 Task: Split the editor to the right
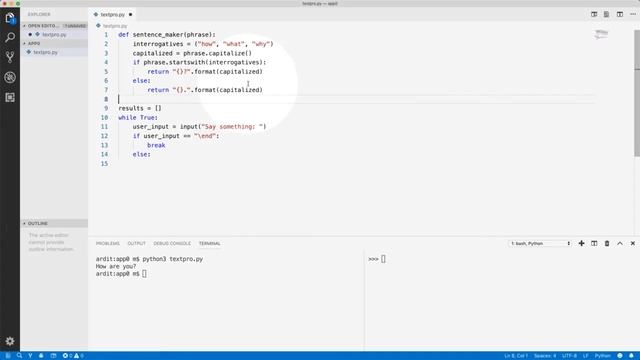(x=620, y=14)
